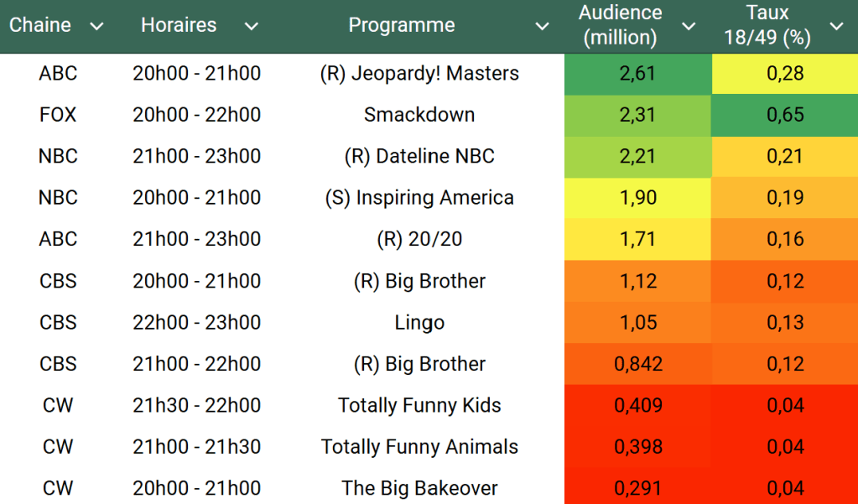Select the yellow 0,28 rate cell
Screen dimensions: 858x504
(x=785, y=74)
